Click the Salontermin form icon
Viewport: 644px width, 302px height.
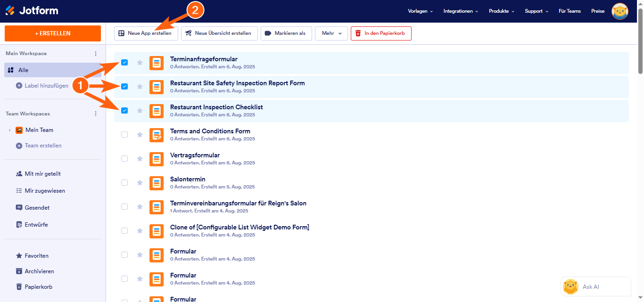click(x=157, y=183)
